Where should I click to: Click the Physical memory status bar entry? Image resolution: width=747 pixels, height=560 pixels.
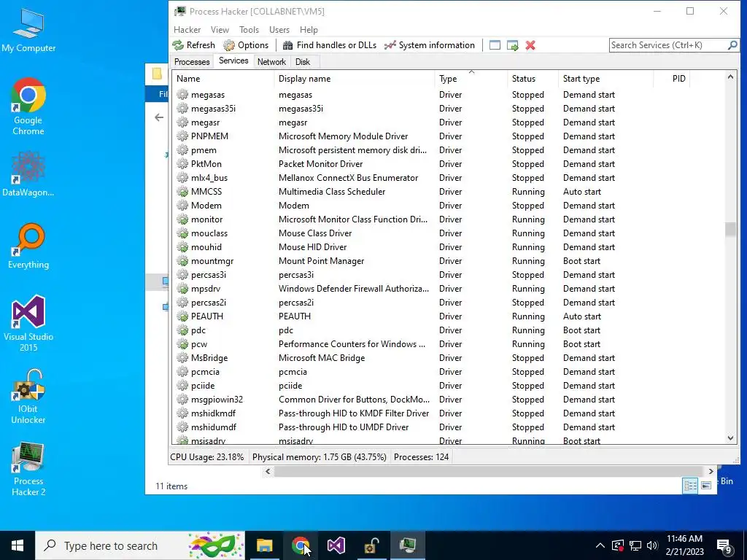320,457
